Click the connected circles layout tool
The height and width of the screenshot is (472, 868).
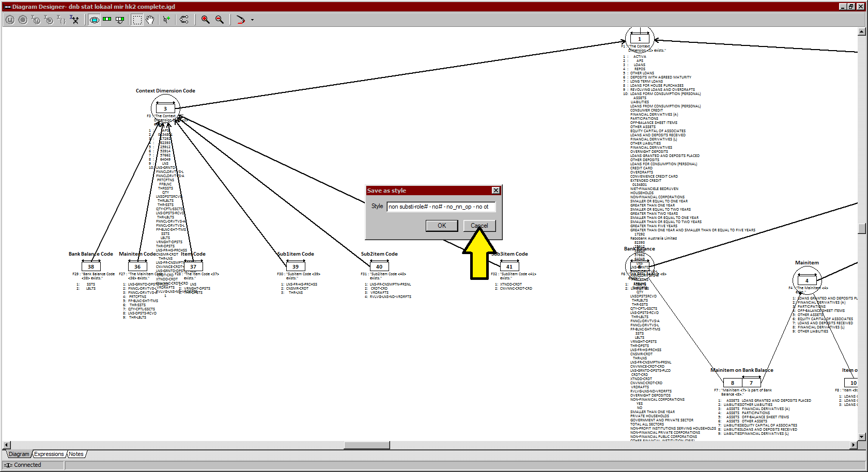184,20
